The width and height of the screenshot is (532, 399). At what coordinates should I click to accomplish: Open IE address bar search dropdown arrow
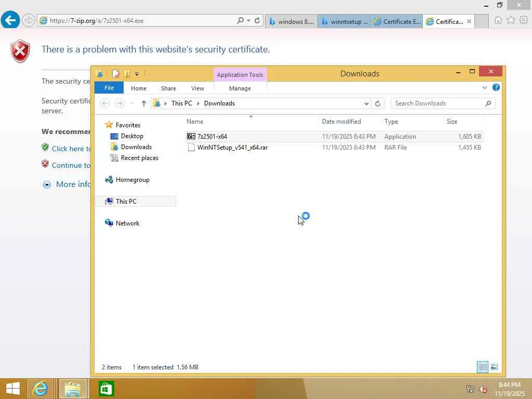click(x=249, y=20)
